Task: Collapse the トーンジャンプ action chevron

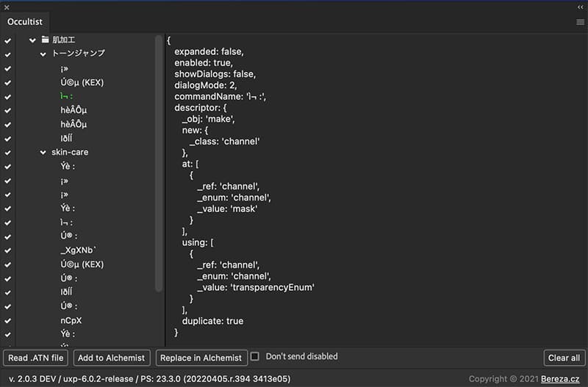Action: 43,54
